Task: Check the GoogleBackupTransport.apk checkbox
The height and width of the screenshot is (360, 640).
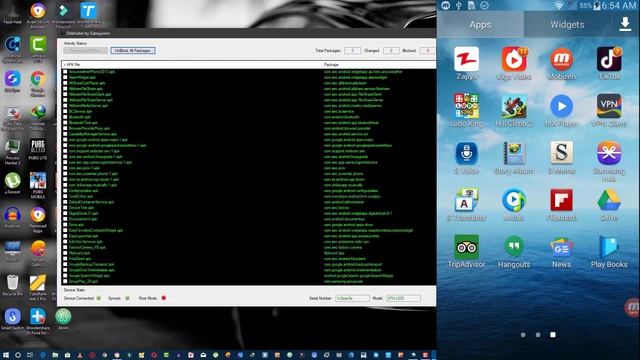Action: tap(65, 264)
